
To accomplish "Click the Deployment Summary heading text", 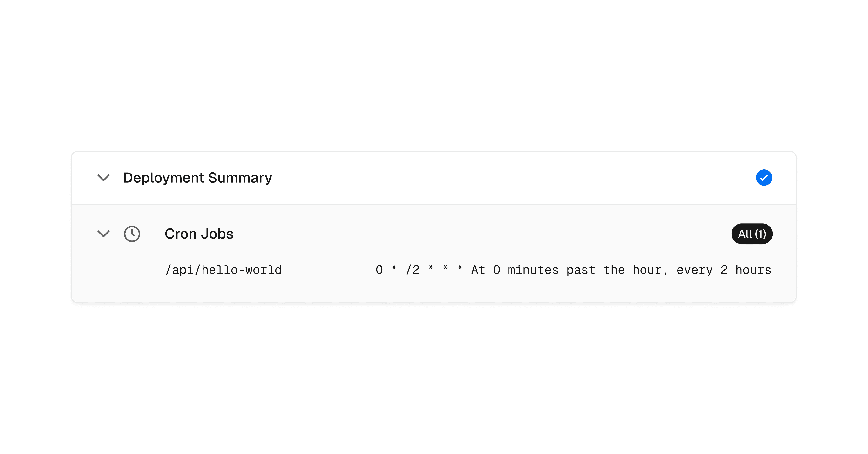I will click(x=197, y=178).
